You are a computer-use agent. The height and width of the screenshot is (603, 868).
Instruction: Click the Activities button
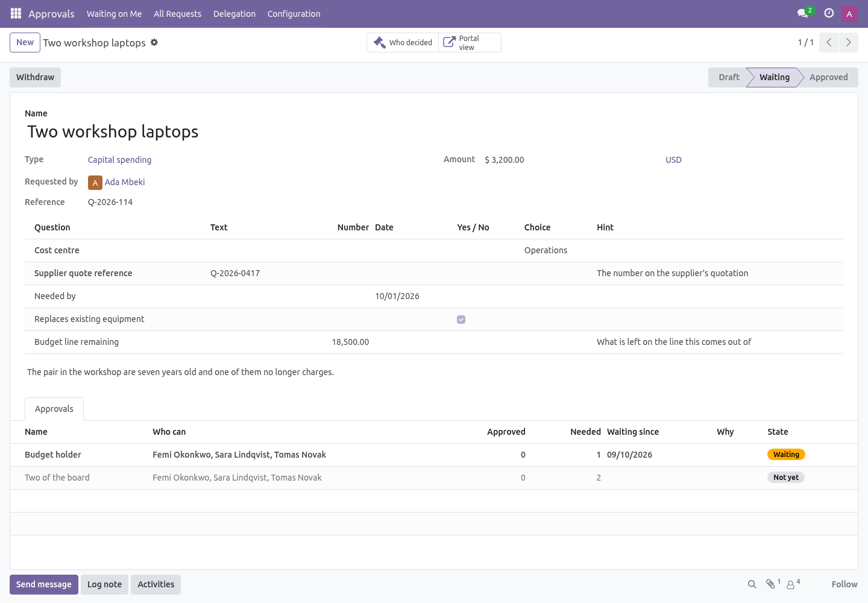click(156, 584)
